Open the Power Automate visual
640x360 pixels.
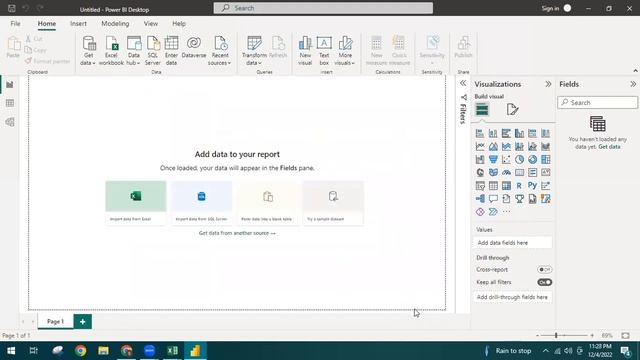coord(493,212)
